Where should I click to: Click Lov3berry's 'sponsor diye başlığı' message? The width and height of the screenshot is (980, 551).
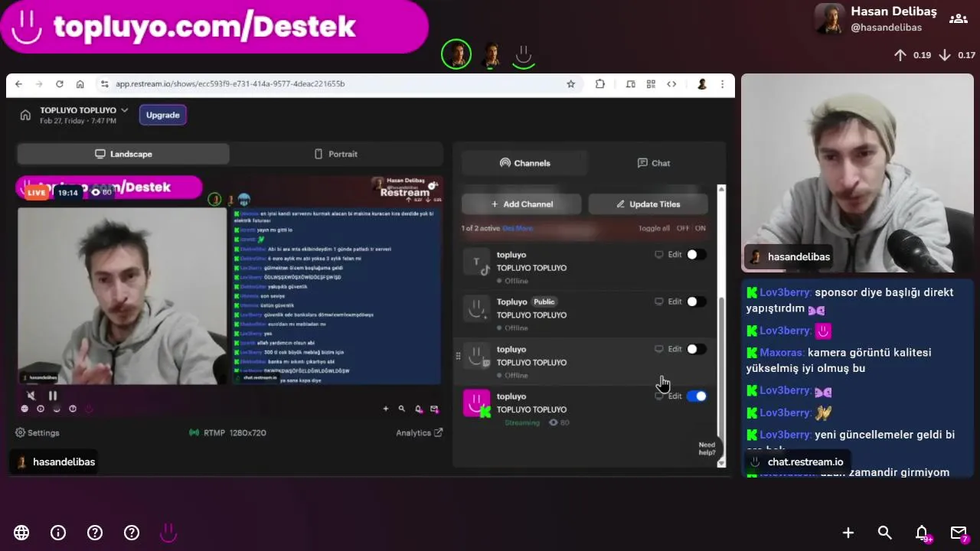850,300
